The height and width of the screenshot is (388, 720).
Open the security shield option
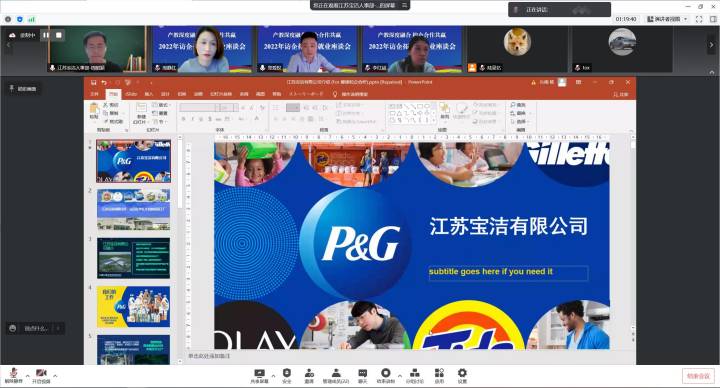tap(287, 376)
